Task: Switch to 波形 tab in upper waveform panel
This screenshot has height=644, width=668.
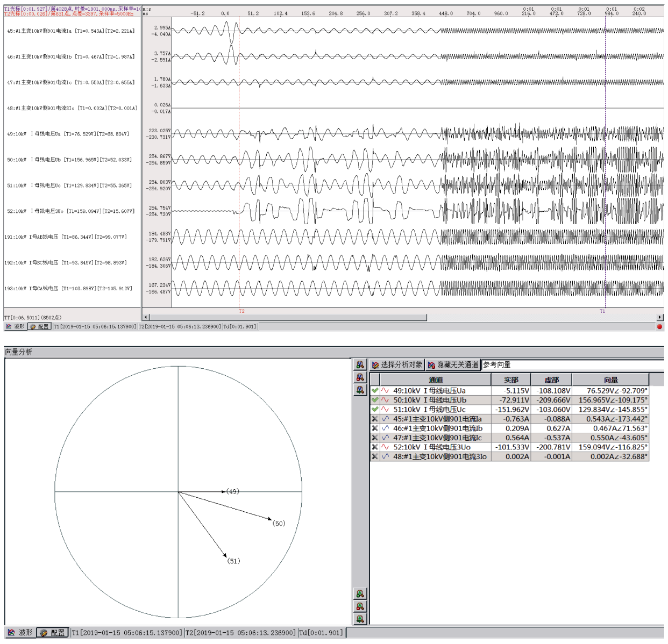Action: pos(15,327)
